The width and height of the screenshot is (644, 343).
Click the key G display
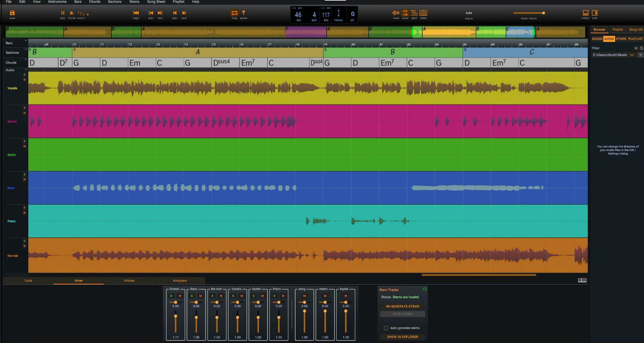point(352,15)
